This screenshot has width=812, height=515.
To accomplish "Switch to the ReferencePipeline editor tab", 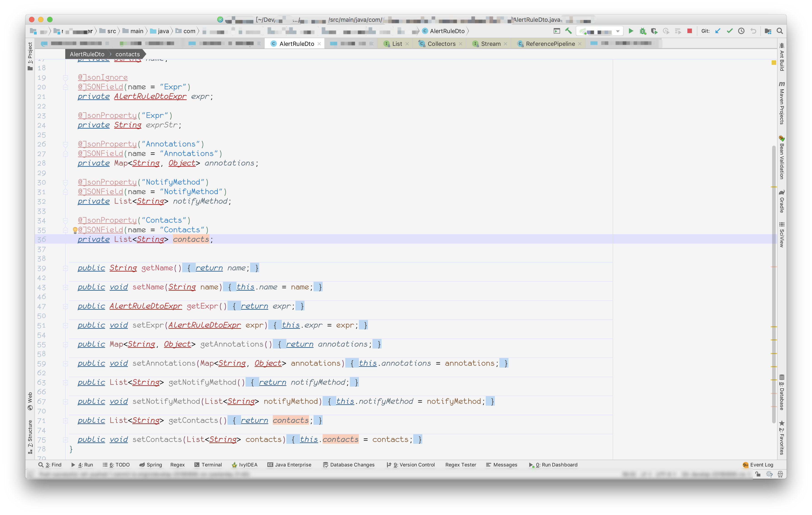I will click(x=550, y=44).
